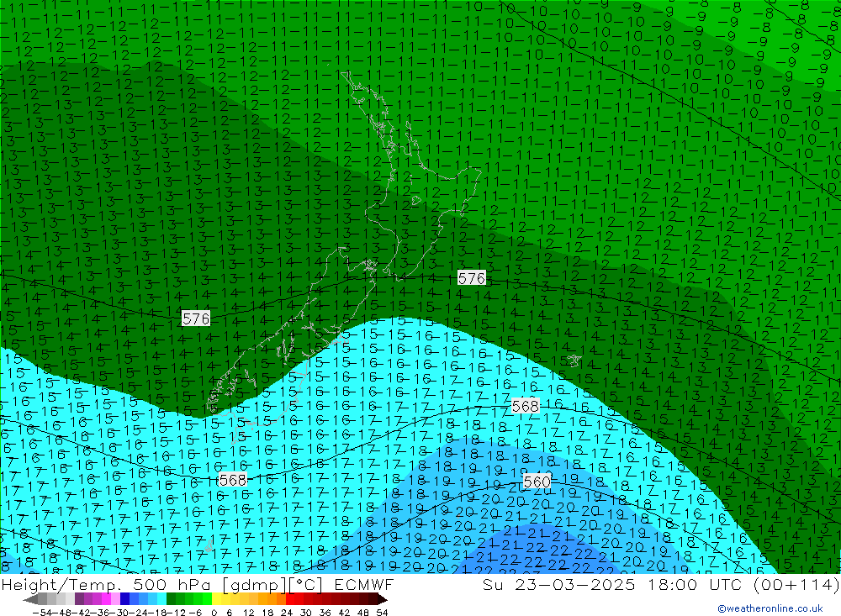Click the dark right arrow end of color scale

pos(383,598)
